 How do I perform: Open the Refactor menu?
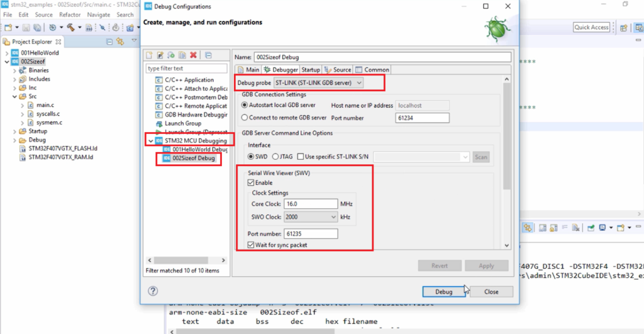click(x=70, y=15)
